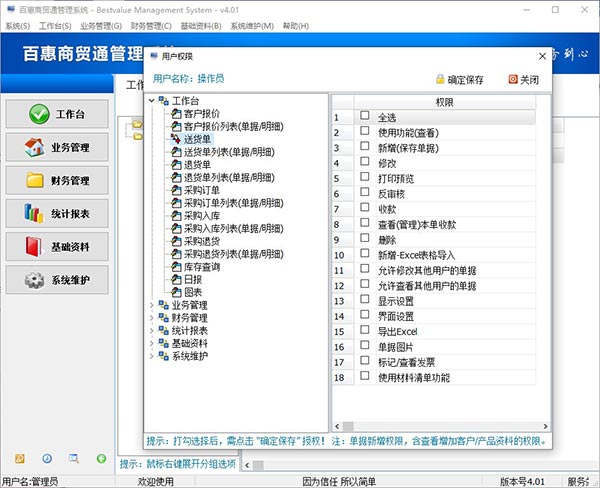Tick the 删除 permission checkbox

point(365,238)
